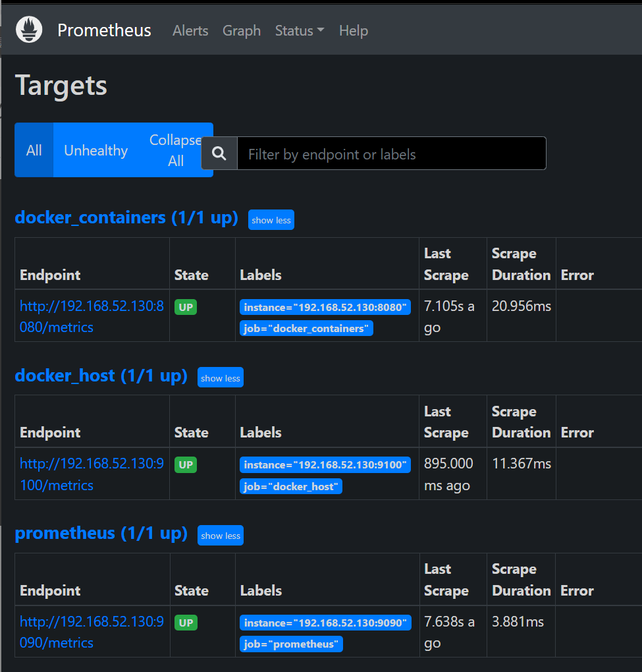Image resolution: width=642 pixels, height=672 pixels.
Task: Go to the Graph page
Action: (242, 31)
